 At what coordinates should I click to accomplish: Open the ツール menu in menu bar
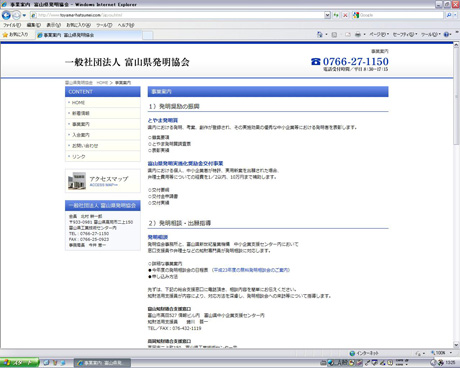[104, 25]
